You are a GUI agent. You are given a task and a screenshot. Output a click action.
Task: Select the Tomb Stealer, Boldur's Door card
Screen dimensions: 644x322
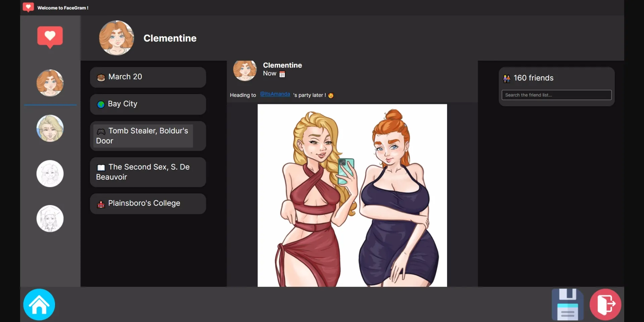click(x=148, y=136)
